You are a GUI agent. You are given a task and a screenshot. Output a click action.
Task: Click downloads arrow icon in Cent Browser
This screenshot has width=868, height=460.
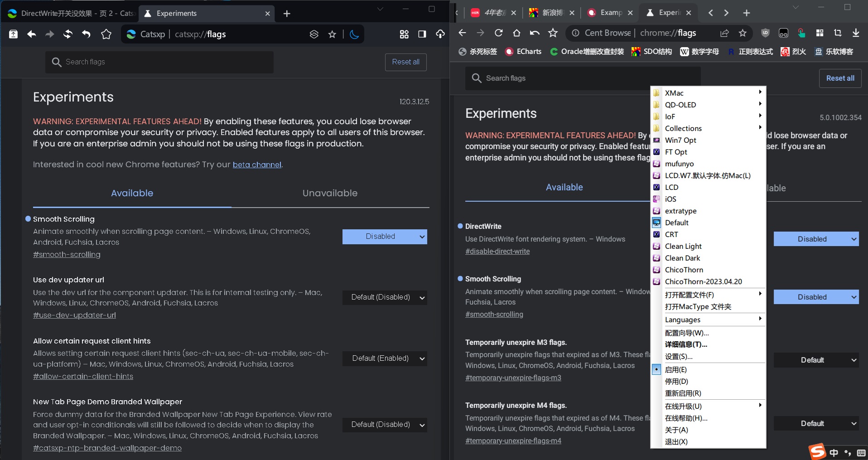coord(856,33)
